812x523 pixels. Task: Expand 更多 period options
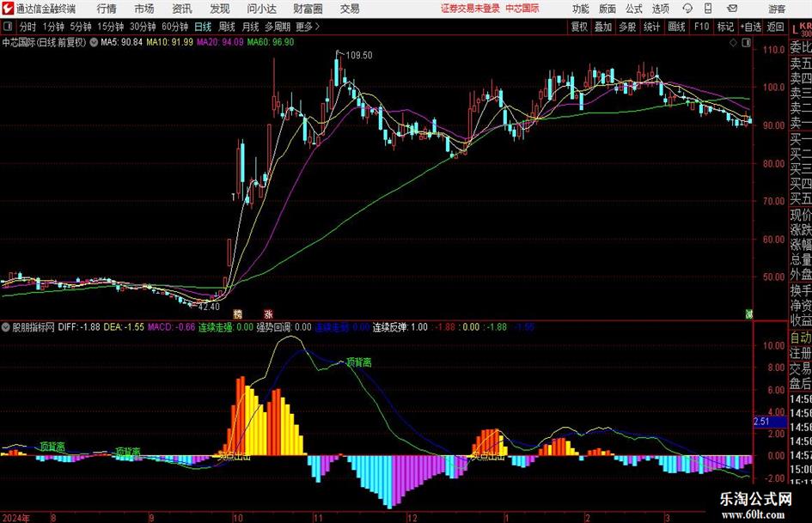point(308,27)
